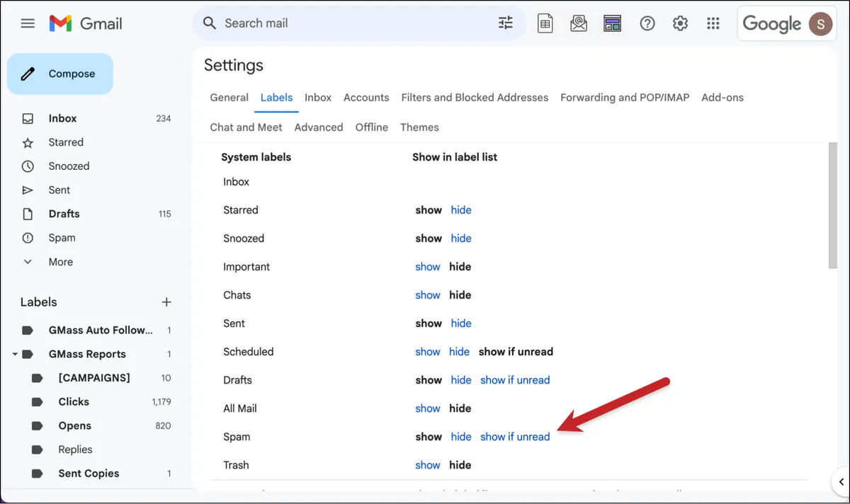Click the search magnifier icon

pyautogui.click(x=209, y=23)
